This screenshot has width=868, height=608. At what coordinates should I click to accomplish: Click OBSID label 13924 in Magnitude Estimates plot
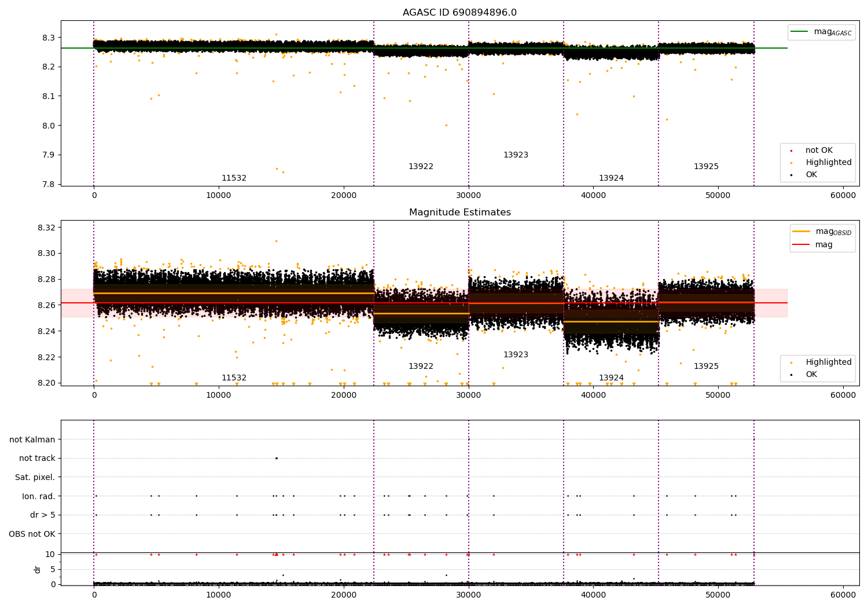[x=611, y=378]
